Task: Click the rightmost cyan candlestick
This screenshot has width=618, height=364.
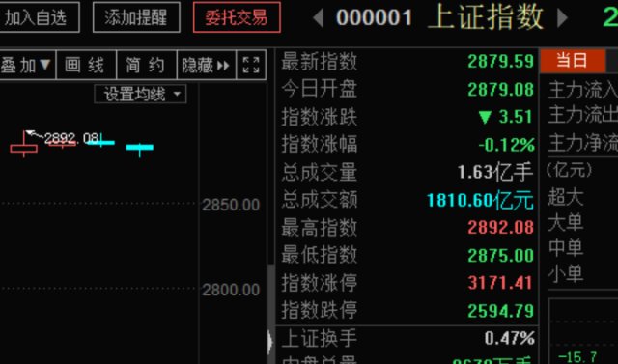Action: [x=139, y=148]
